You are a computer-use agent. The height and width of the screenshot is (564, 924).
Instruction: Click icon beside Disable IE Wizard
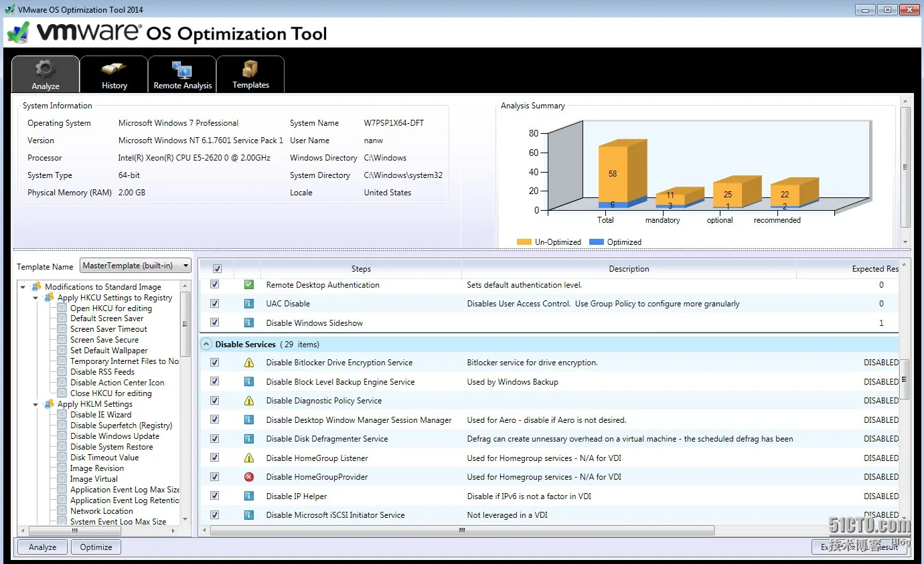pyautogui.click(x=62, y=415)
